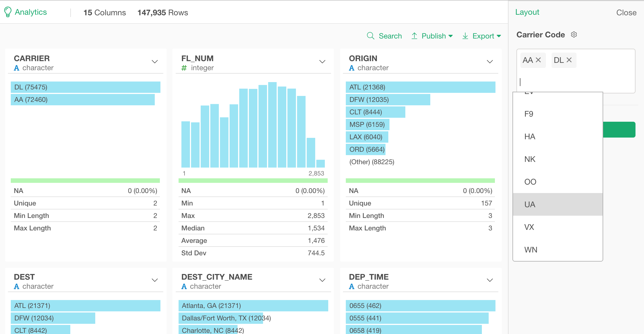644x334 pixels.
Task: Select OO from the carrier list
Action: tap(558, 182)
